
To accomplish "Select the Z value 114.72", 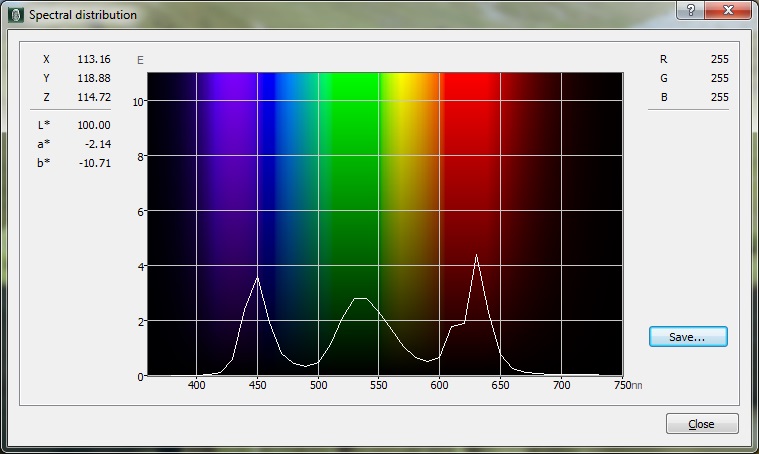I will 93,97.
